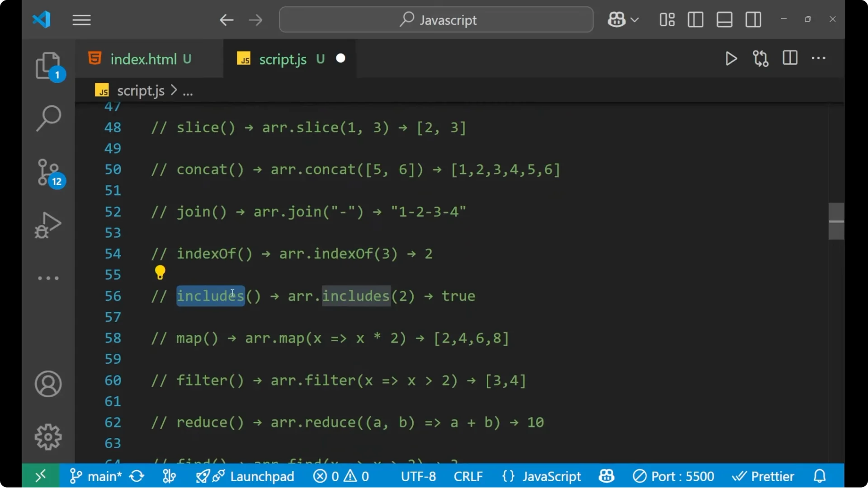Toggle the primary sidebar visibility
Screen dimensions: 868x488
pyautogui.click(x=695, y=19)
